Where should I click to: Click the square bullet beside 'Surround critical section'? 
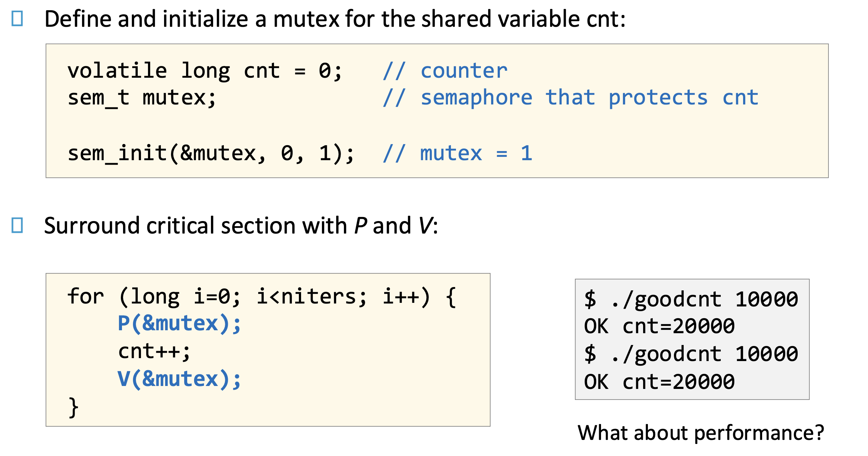(x=17, y=225)
